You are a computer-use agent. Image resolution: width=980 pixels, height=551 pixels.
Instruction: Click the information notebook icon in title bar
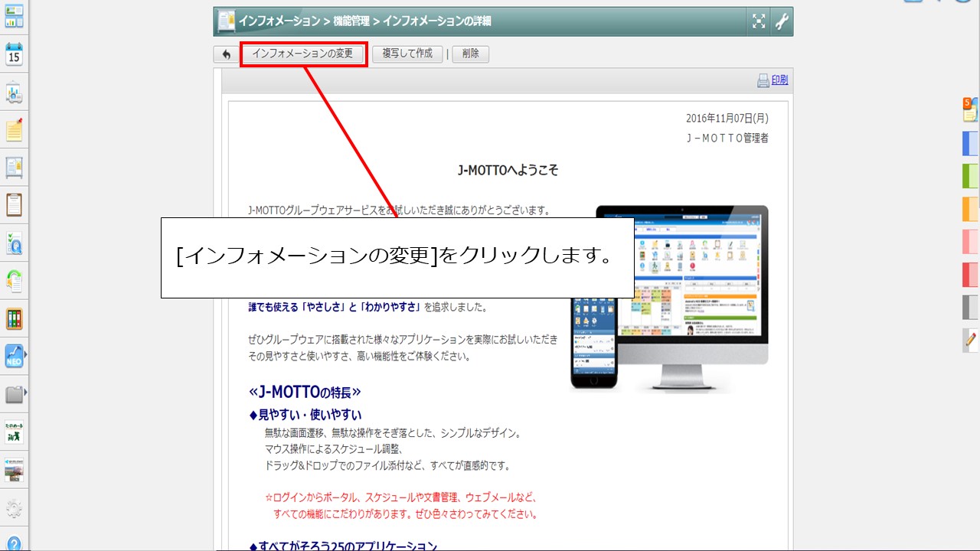(x=226, y=21)
